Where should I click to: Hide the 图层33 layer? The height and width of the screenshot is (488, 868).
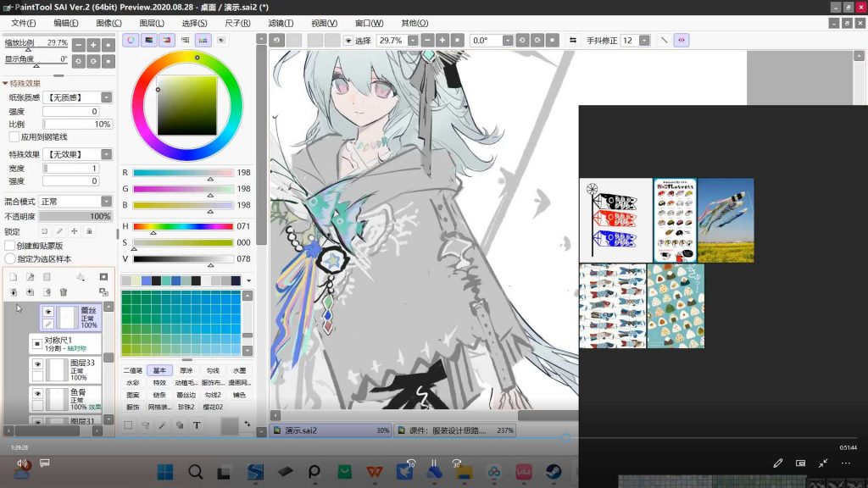pyautogui.click(x=37, y=364)
